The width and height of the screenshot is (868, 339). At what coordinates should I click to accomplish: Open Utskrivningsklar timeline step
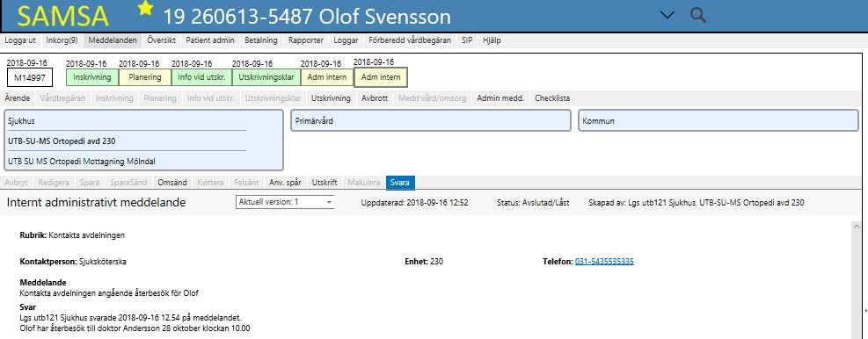pyautogui.click(x=266, y=77)
